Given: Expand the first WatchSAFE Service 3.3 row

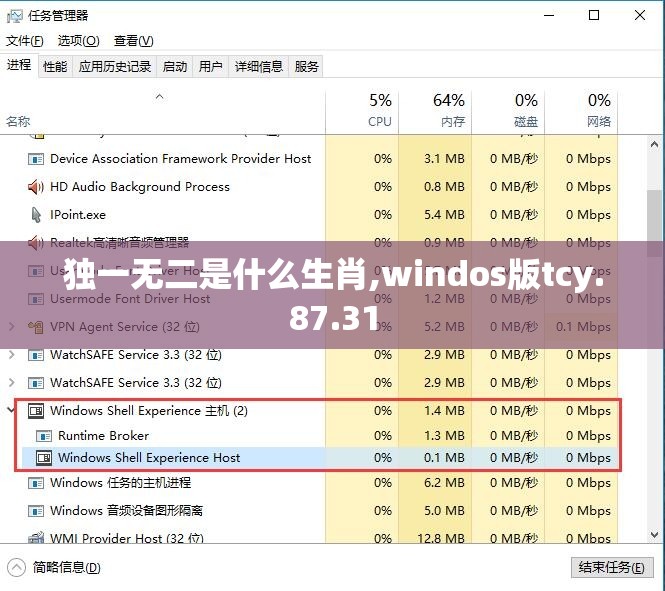Looking at the screenshot, I should point(11,354).
